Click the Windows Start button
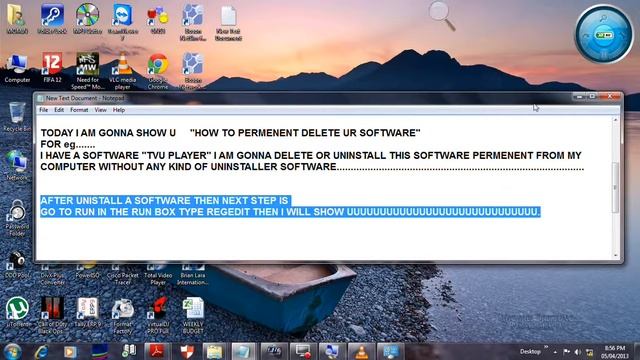The height and width of the screenshot is (360, 640). coord(13,351)
